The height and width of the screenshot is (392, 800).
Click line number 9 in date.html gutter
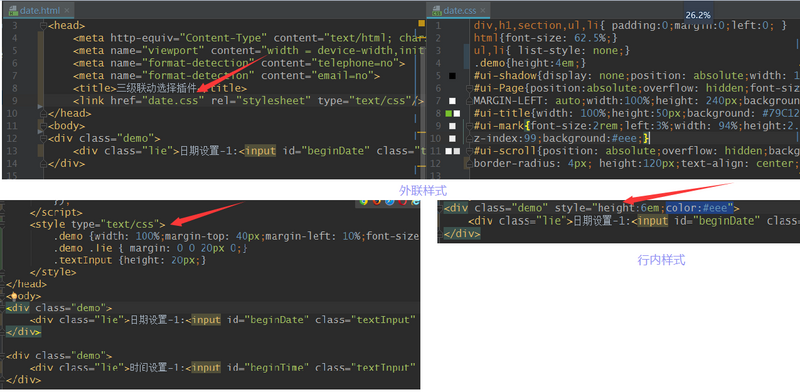[x=14, y=101]
